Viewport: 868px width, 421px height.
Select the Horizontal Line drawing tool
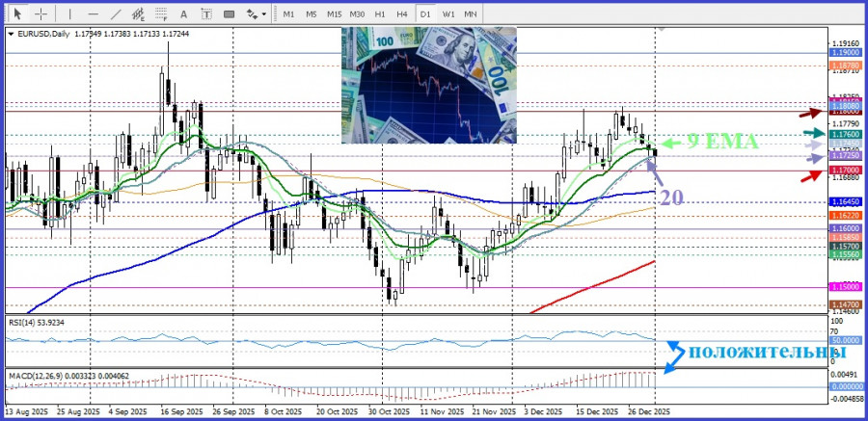point(93,13)
